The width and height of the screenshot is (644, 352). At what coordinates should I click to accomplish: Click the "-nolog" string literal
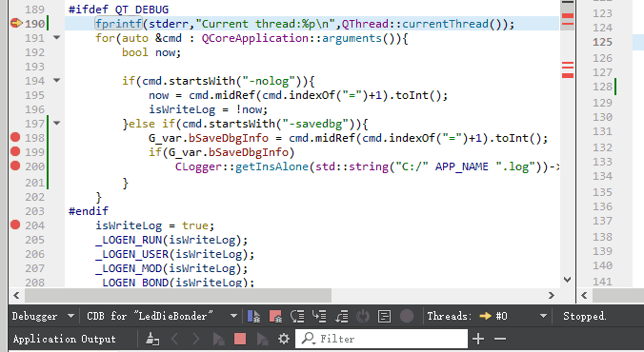tap(269, 81)
